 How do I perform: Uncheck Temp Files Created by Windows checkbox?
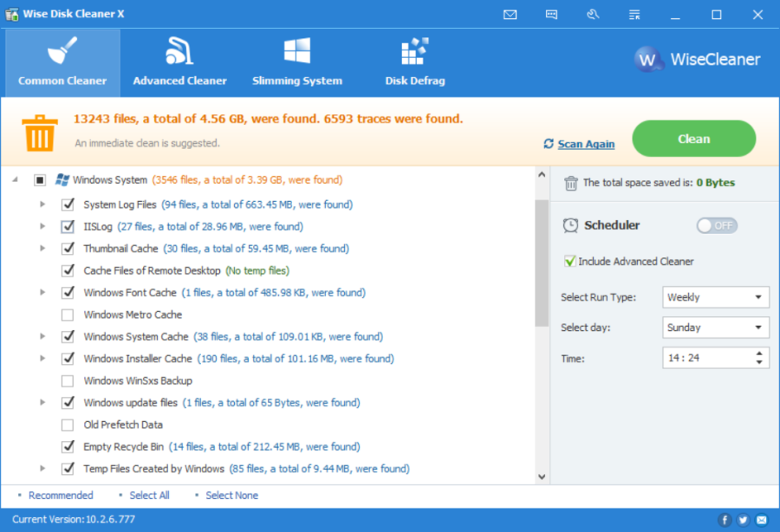click(x=68, y=469)
